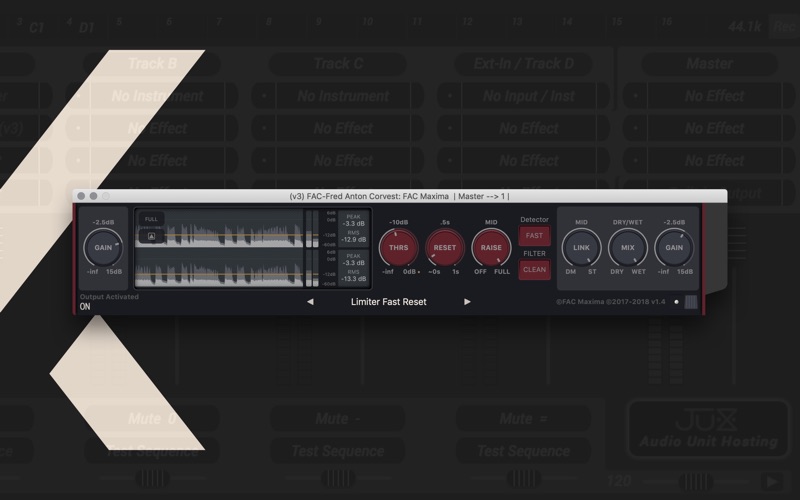Click the red RESET knob
The height and width of the screenshot is (500, 800).
(445, 247)
